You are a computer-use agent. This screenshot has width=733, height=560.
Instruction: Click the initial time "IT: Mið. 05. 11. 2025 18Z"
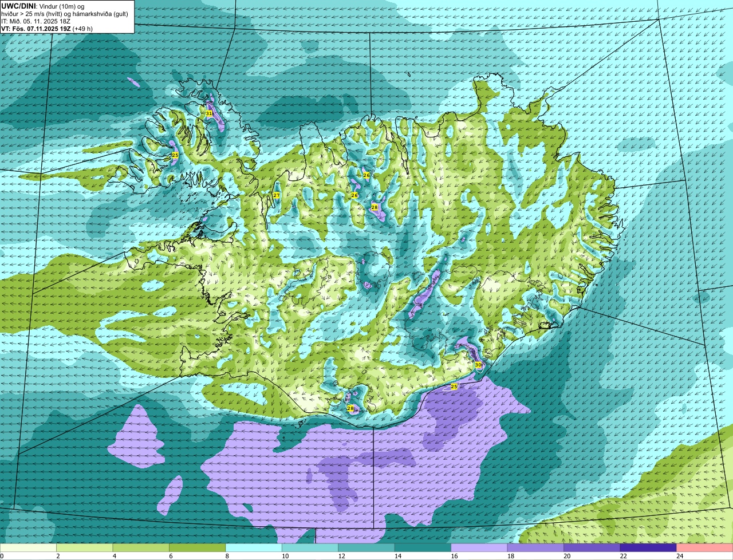click(36, 21)
